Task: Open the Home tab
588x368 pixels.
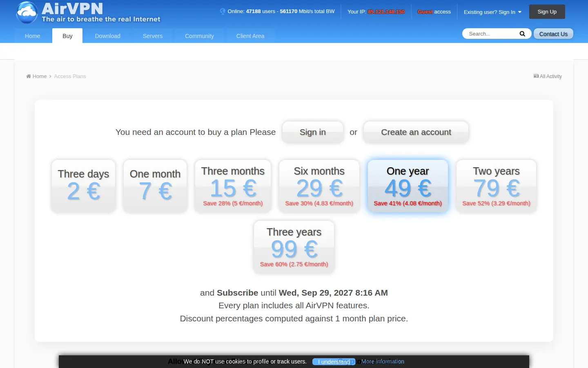Action: click(x=33, y=36)
